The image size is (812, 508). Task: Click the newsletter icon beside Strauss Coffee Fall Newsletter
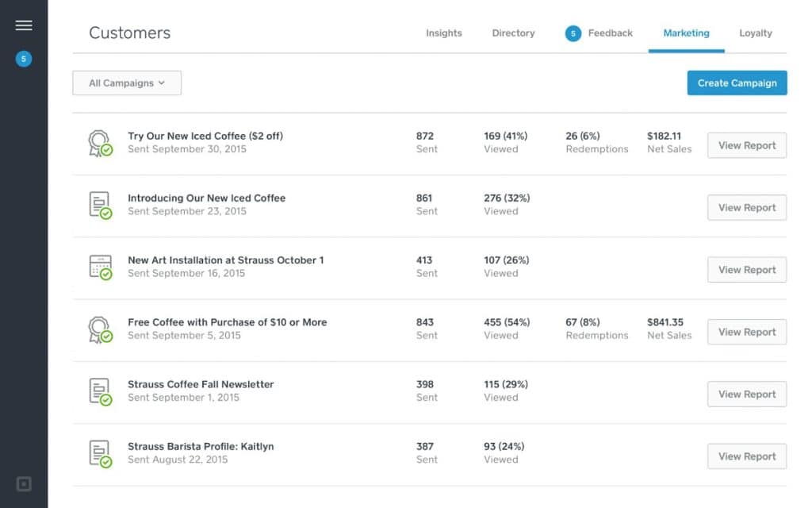99,391
